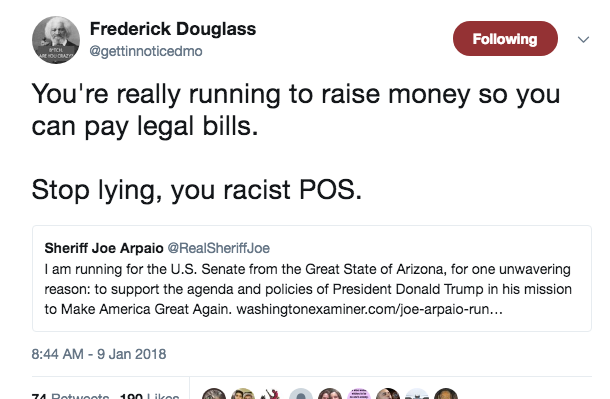This screenshot has width=610, height=399.
Task: Click the main tweet text about legal bills
Action: (x=296, y=110)
